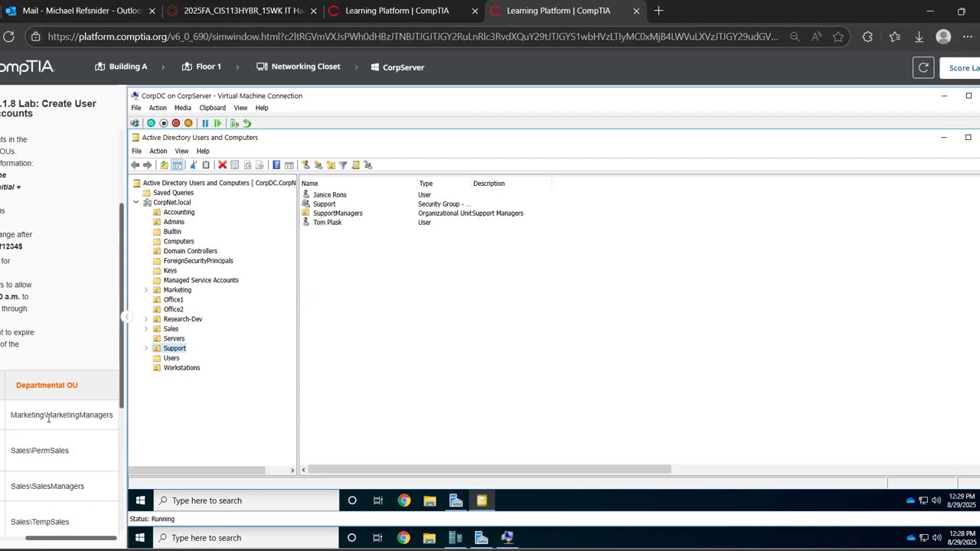The image size is (980, 551).
Task: Click the CompTIA lab refresh button
Action: click(923, 68)
